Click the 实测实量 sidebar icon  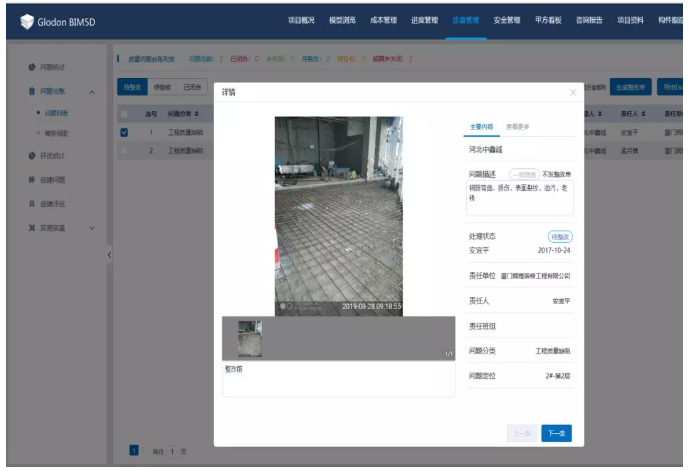pos(31,228)
